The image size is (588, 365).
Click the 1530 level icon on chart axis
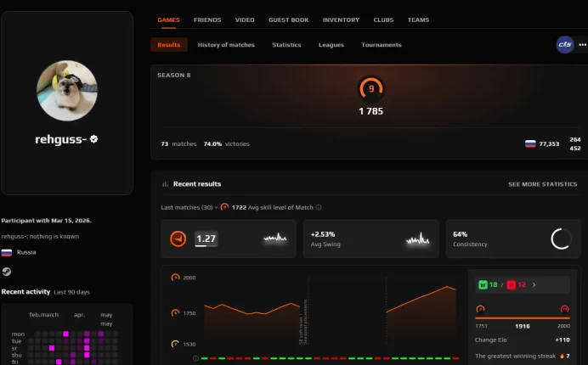click(x=175, y=344)
